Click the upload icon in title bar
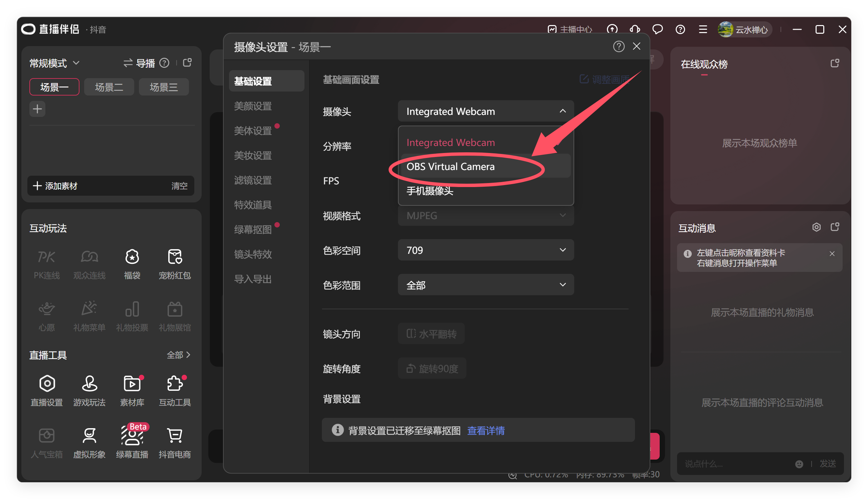The image size is (868, 499). (x=612, y=29)
